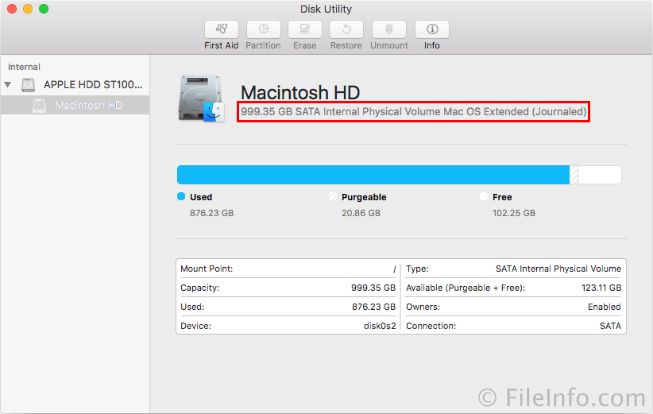Click the Restore toolbar icon
Viewport: 653px width, 414px height.
click(346, 29)
